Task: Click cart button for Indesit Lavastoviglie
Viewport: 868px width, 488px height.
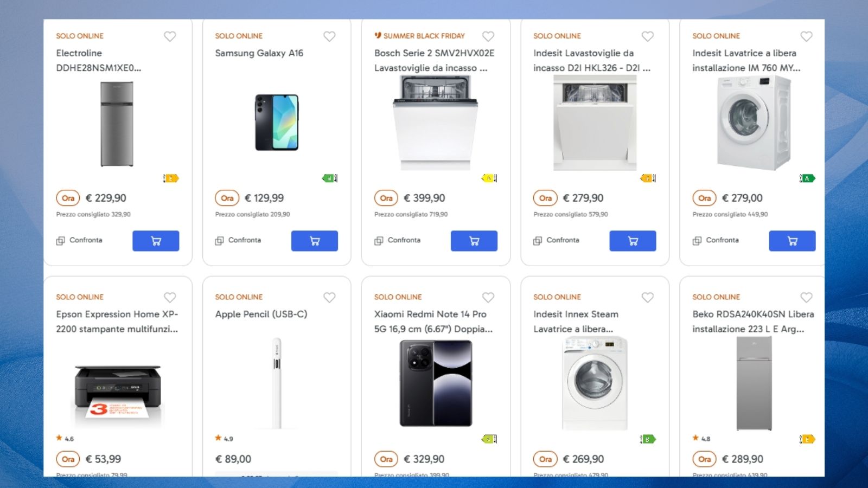Action: tap(633, 241)
